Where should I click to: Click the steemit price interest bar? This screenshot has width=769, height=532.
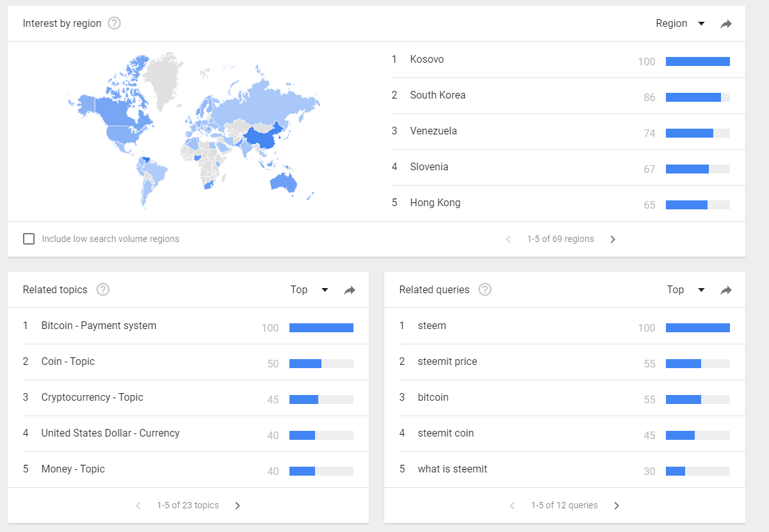coord(698,364)
